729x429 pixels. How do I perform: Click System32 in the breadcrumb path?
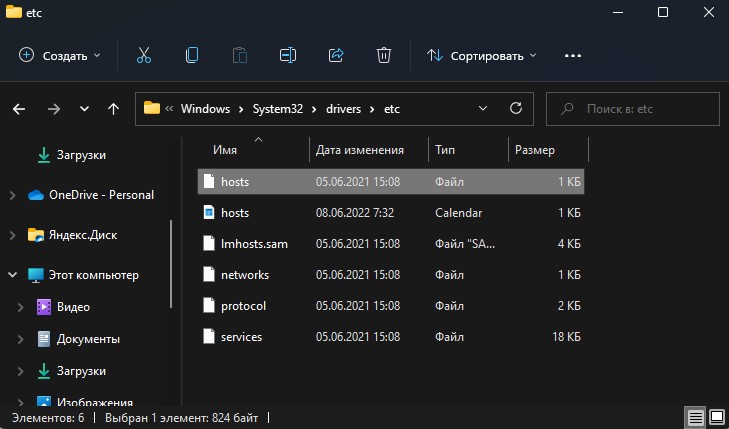coord(278,109)
